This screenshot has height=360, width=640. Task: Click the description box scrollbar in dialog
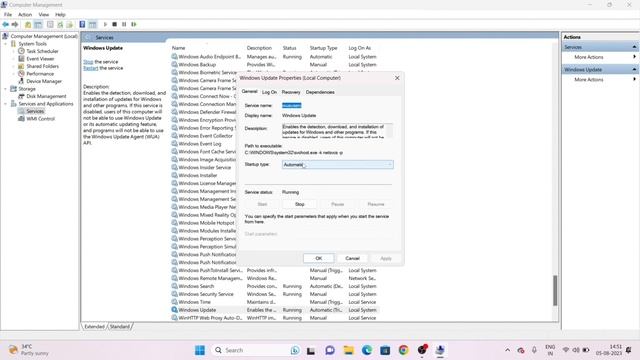pos(389,131)
